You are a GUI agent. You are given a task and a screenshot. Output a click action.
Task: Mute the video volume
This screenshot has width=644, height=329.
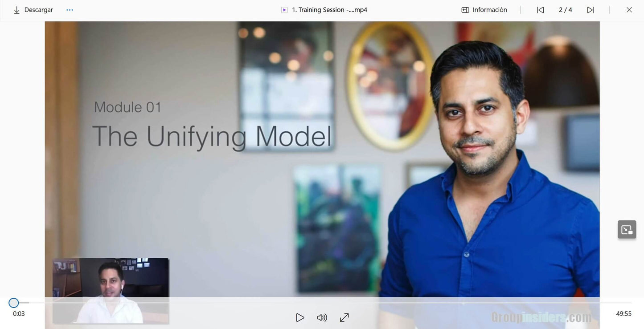(x=322, y=317)
